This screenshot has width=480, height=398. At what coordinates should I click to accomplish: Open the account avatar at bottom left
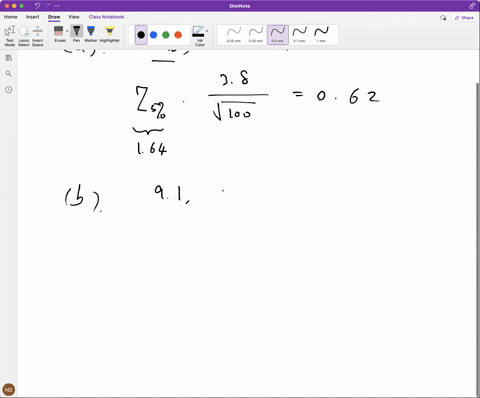point(9,389)
